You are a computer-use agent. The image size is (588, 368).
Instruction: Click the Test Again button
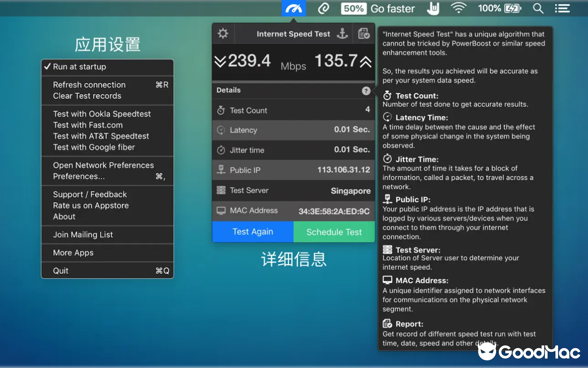click(253, 232)
